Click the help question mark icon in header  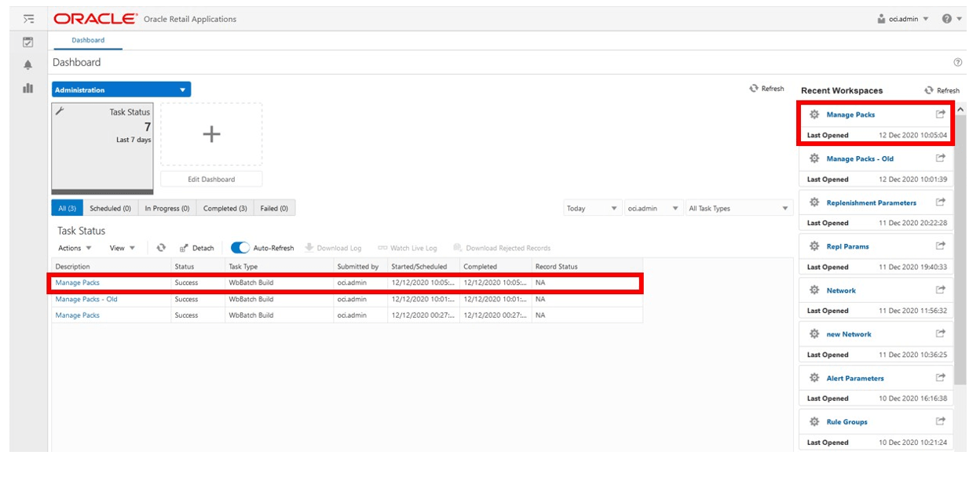tap(947, 19)
